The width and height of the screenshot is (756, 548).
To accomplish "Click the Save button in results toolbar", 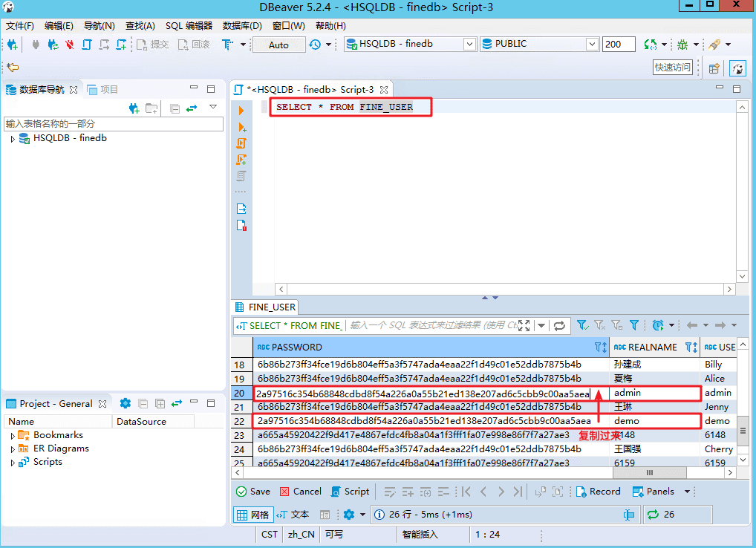I will tap(253, 492).
